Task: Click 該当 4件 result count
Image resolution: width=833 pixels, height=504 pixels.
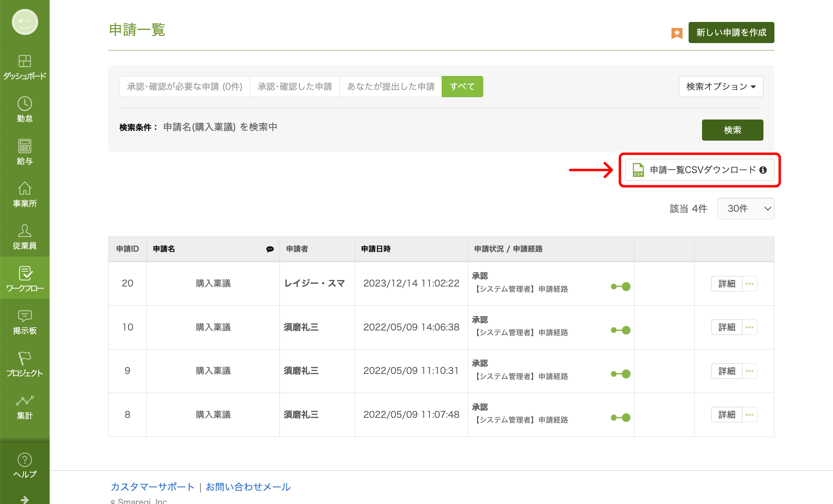Action: (x=689, y=209)
